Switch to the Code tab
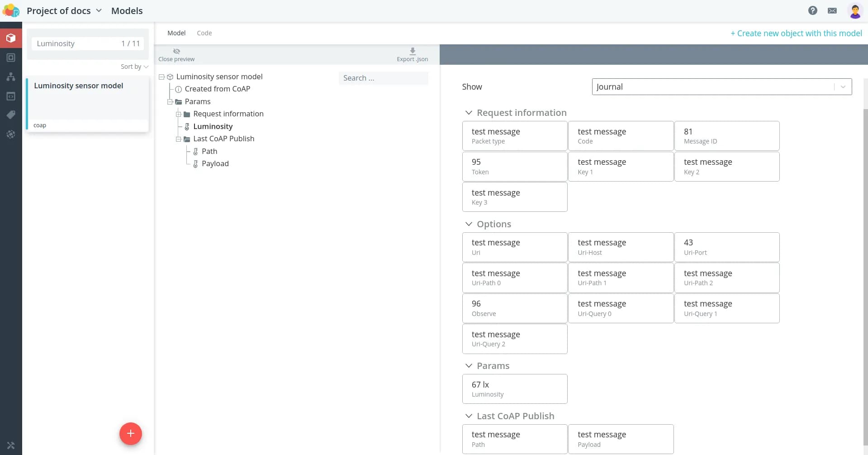This screenshot has width=868, height=455. pyautogui.click(x=204, y=33)
